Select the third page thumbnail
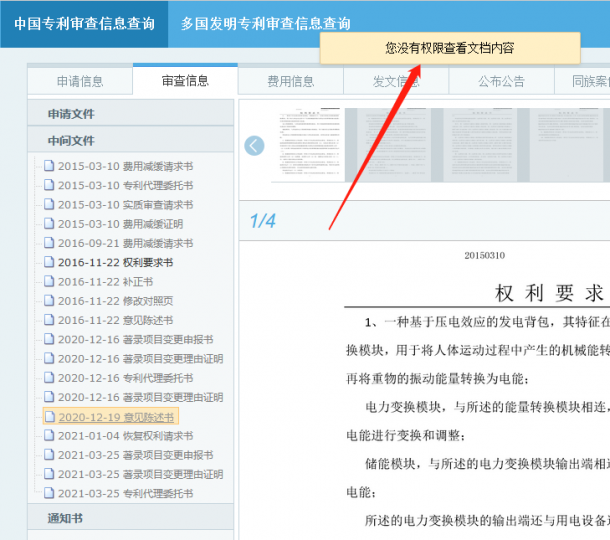The height and width of the screenshot is (540, 610). (480, 144)
